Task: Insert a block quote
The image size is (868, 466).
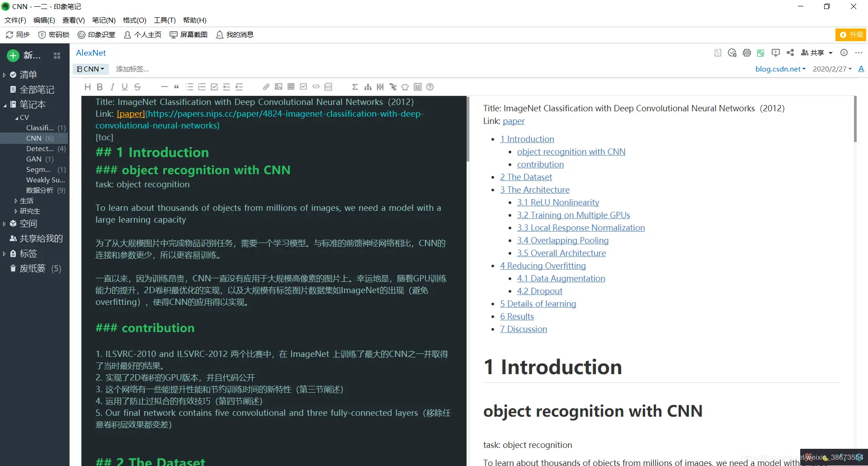Action: (x=177, y=87)
